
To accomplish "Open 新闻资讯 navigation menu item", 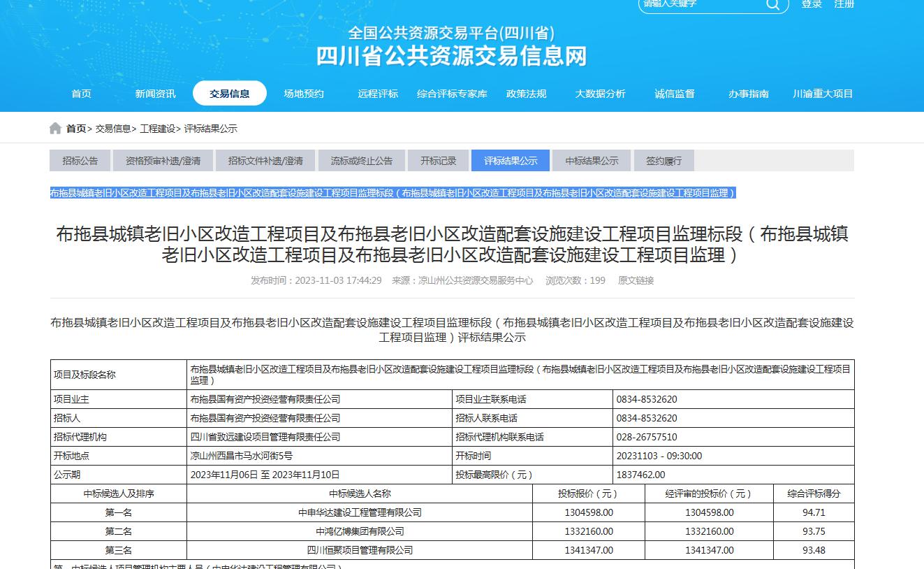I will (x=155, y=94).
